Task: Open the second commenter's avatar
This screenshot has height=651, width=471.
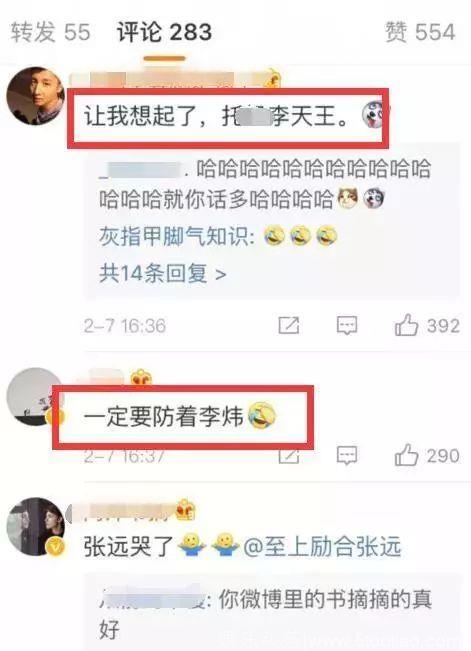Action: click(x=34, y=396)
